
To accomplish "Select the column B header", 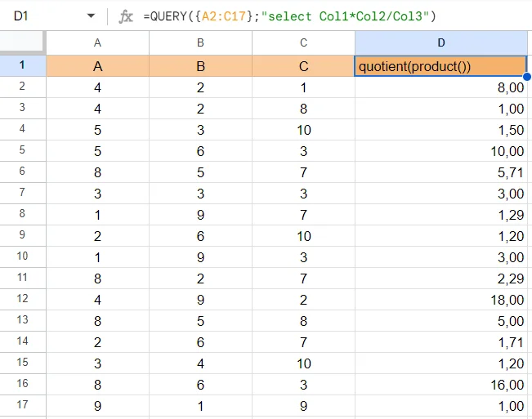I will click(x=200, y=42).
